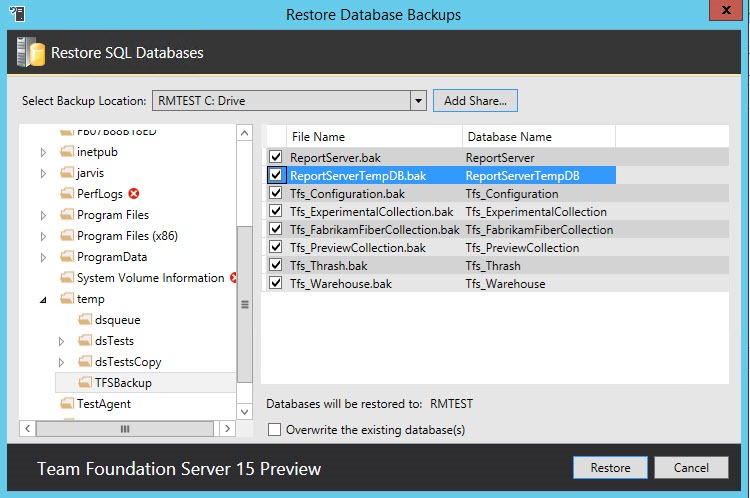750x498 pixels.
Task: Click the red error icon beside PerfLogs
Action: (x=134, y=193)
